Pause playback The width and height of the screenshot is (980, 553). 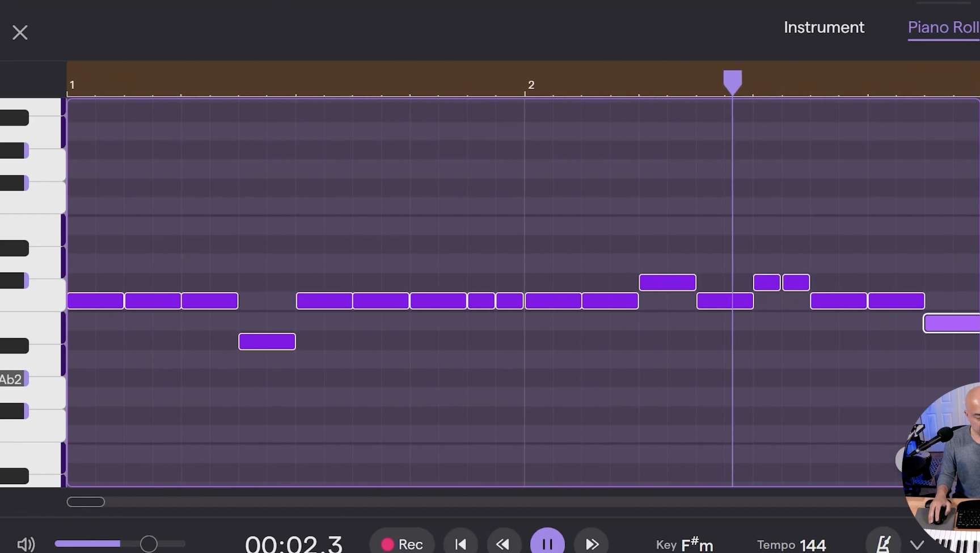[x=547, y=543]
